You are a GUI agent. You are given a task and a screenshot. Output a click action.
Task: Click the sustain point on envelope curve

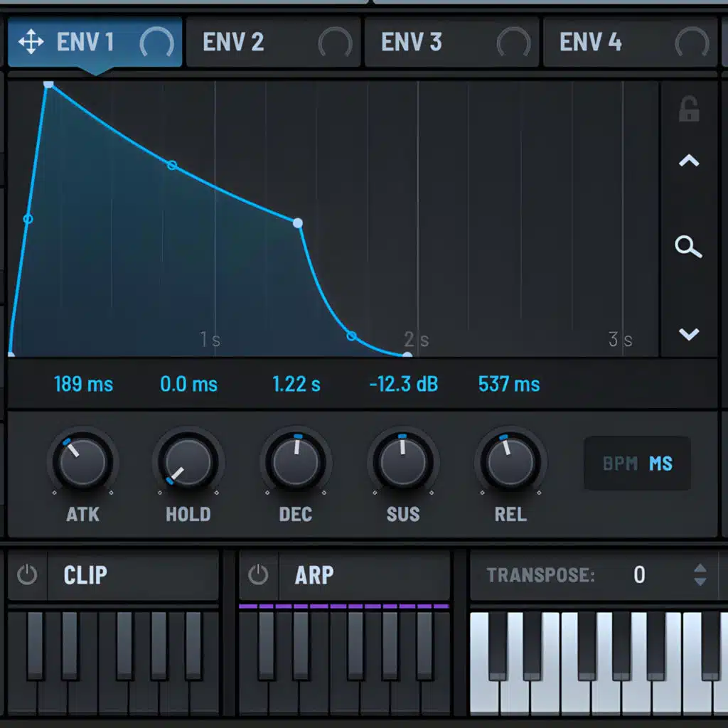(298, 223)
